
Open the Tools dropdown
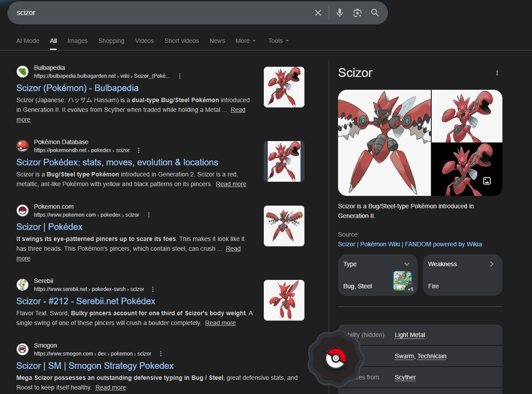[x=278, y=41]
